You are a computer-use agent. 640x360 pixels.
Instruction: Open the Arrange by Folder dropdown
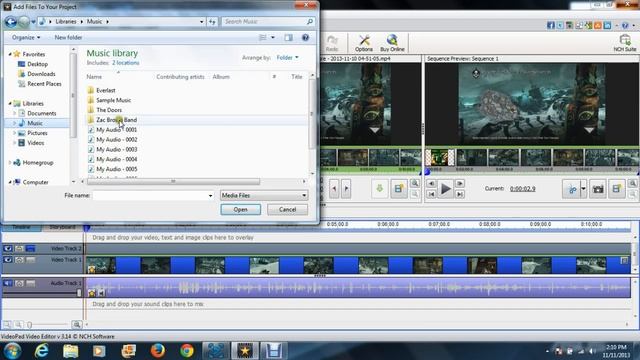pyautogui.click(x=287, y=58)
